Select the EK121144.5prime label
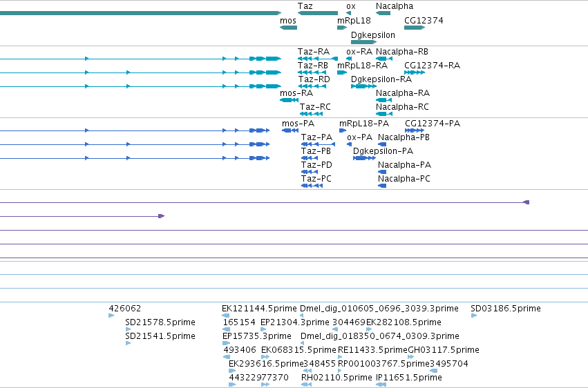The height and width of the screenshot is (388, 588). (259, 308)
